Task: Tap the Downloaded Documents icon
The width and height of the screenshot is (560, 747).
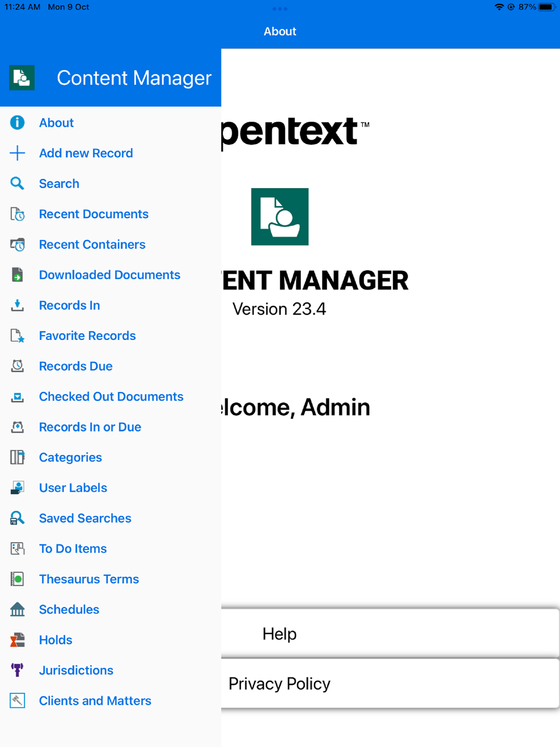Action: coord(17,275)
